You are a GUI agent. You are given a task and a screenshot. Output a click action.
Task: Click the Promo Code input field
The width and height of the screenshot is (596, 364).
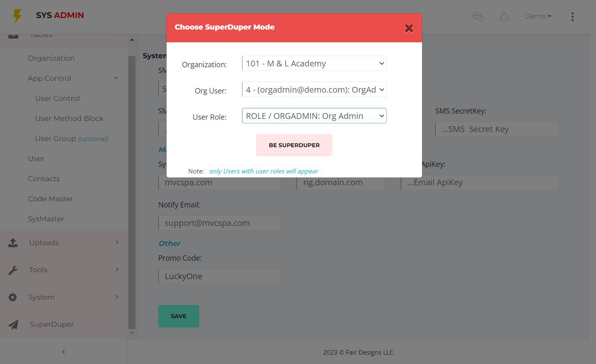pyautogui.click(x=219, y=276)
